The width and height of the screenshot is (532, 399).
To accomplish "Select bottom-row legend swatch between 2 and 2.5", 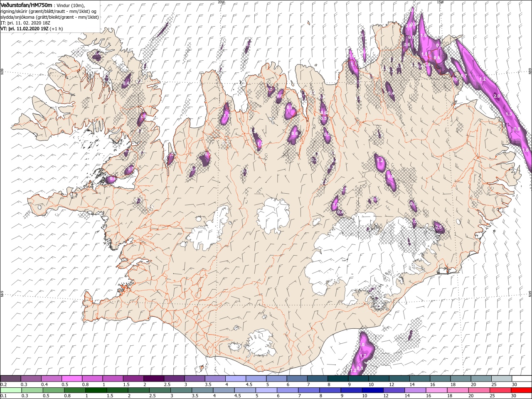I will (x=138, y=390).
